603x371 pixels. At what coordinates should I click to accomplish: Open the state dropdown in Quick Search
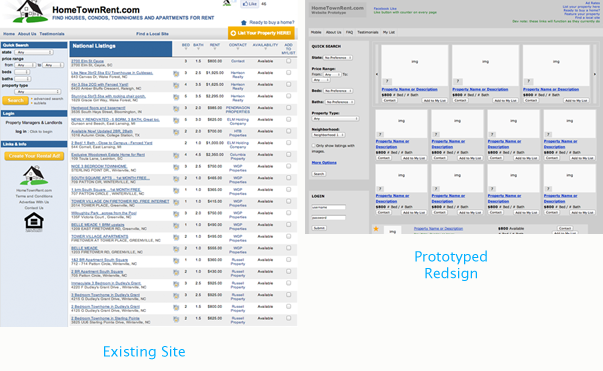tap(34, 52)
